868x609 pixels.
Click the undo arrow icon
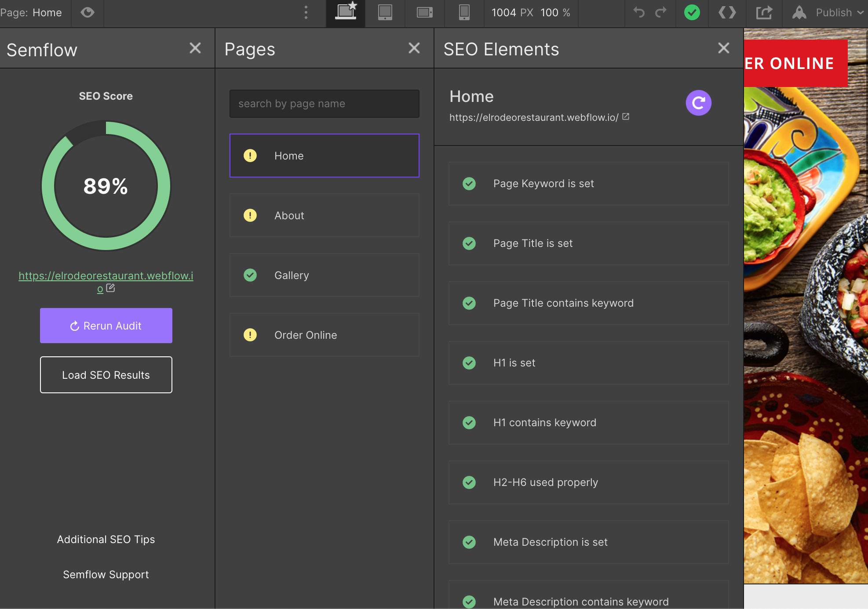pos(639,13)
